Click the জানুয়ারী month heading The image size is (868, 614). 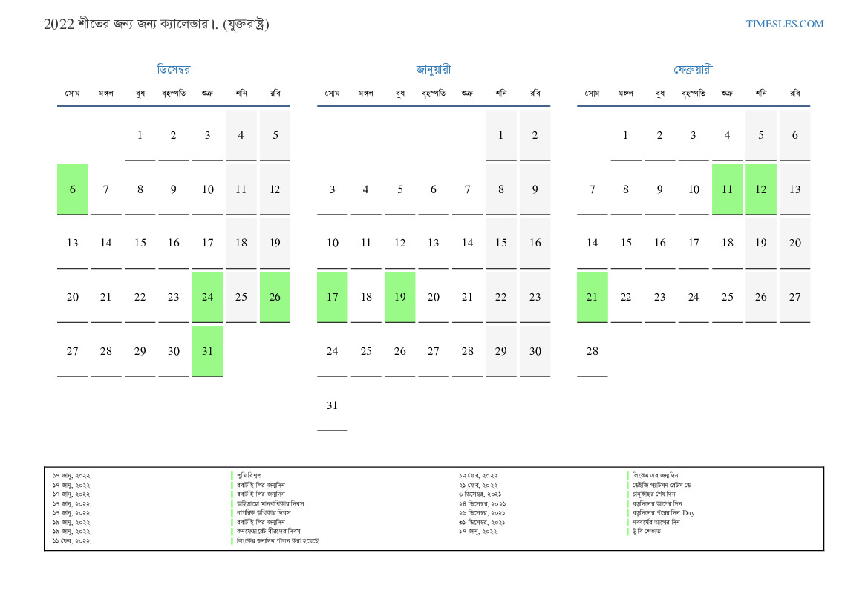point(434,70)
